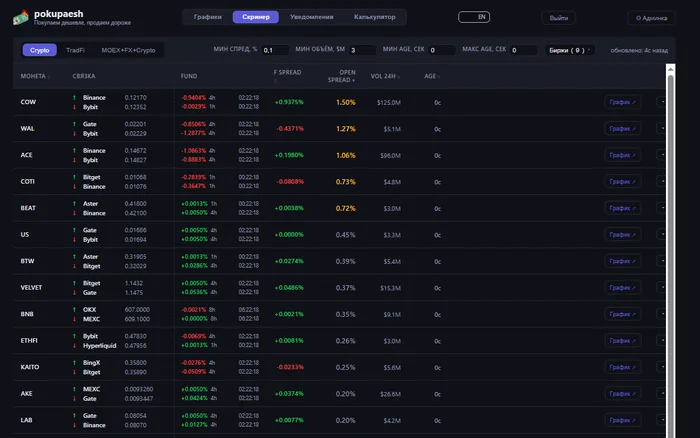This screenshot has width=700, height=438.
Task: Open График for ACE row
Action: point(622,155)
